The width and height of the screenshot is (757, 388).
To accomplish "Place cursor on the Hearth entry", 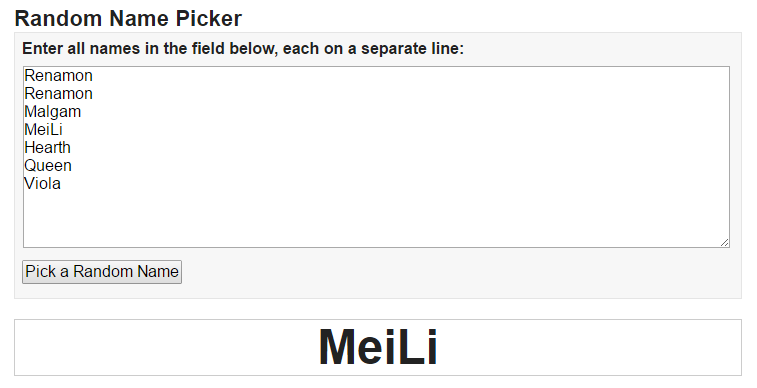I will pos(47,147).
